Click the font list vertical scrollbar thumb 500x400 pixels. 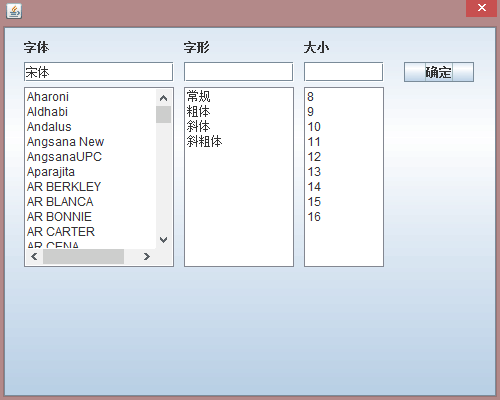163,114
